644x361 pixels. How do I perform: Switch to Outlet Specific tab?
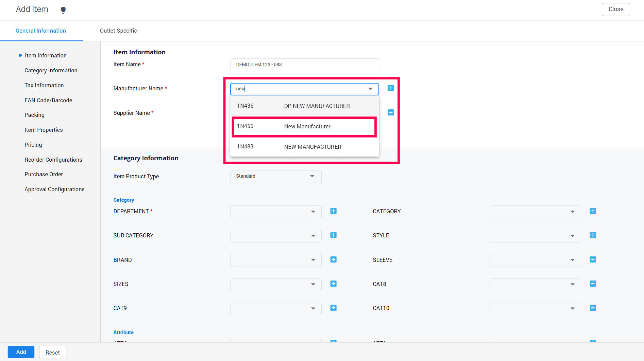118,31
